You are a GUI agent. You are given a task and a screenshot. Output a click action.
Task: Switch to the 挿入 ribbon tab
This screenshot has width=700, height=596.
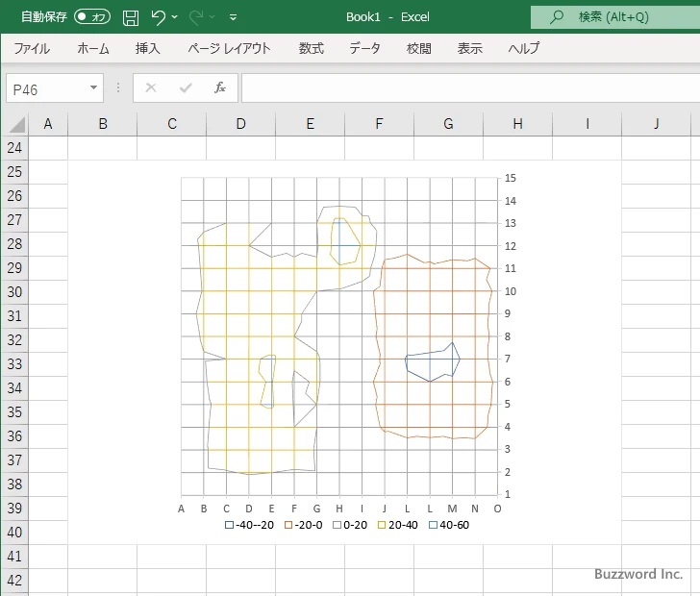tap(148, 48)
